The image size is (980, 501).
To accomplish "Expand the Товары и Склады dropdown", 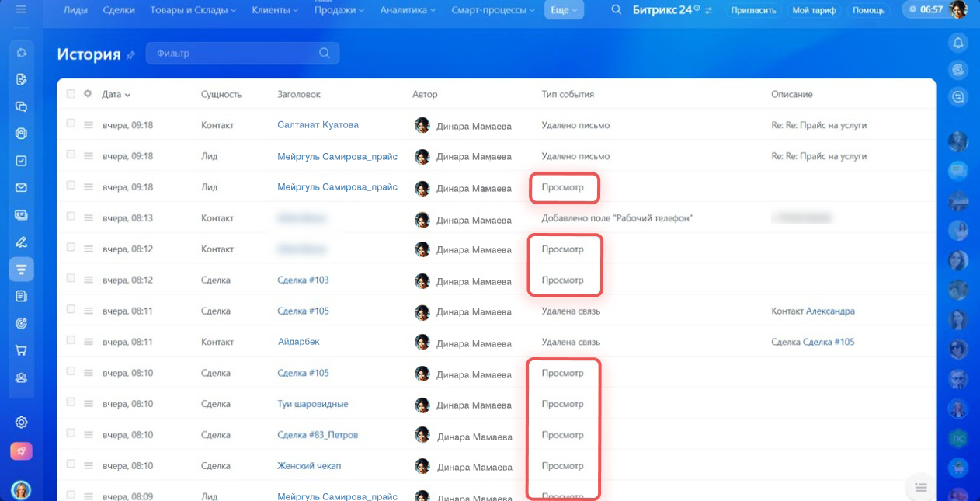I will 194,10.
